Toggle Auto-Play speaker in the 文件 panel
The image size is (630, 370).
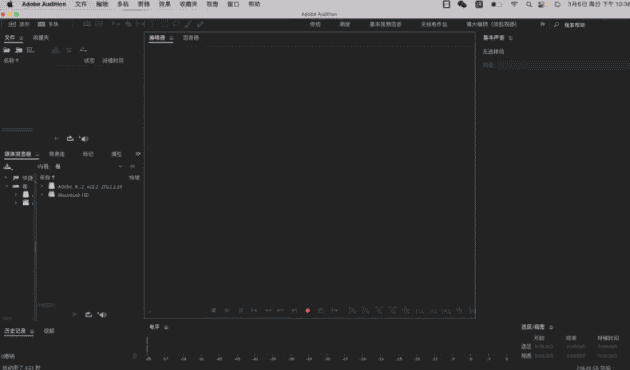[x=84, y=139]
